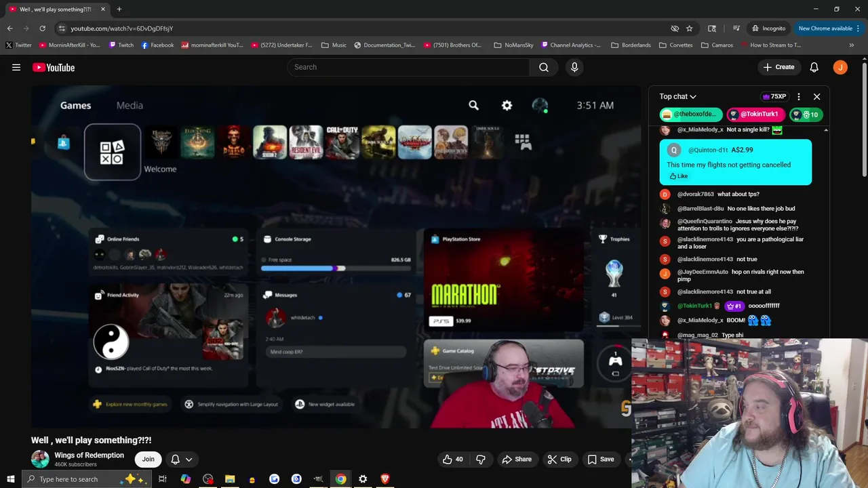The image size is (868, 488).
Task: Click the Clip button under video
Action: [x=559, y=459]
